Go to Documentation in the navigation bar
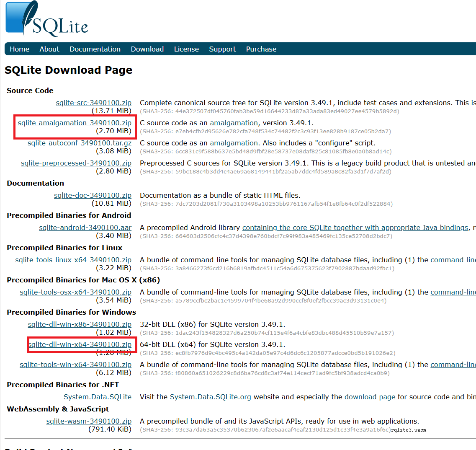 pyautogui.click(x=95, y=49)
